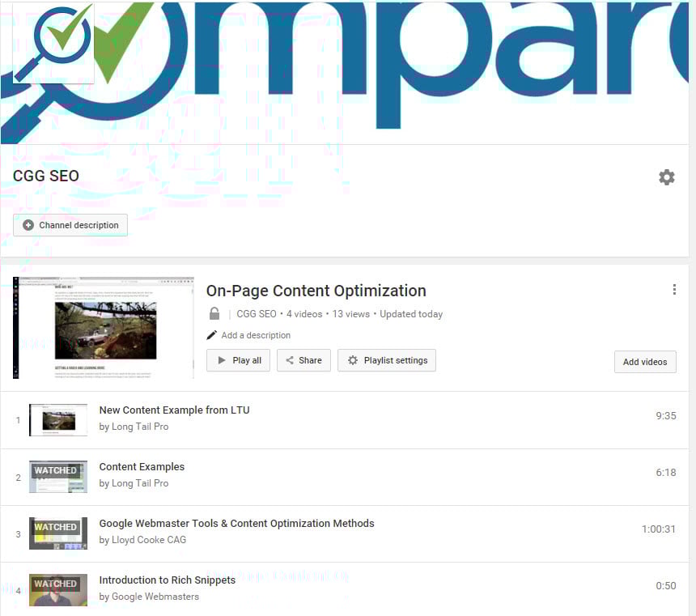
Task: Share the On-Page Content Optimization playlist
Action: (x=303, y=360)
